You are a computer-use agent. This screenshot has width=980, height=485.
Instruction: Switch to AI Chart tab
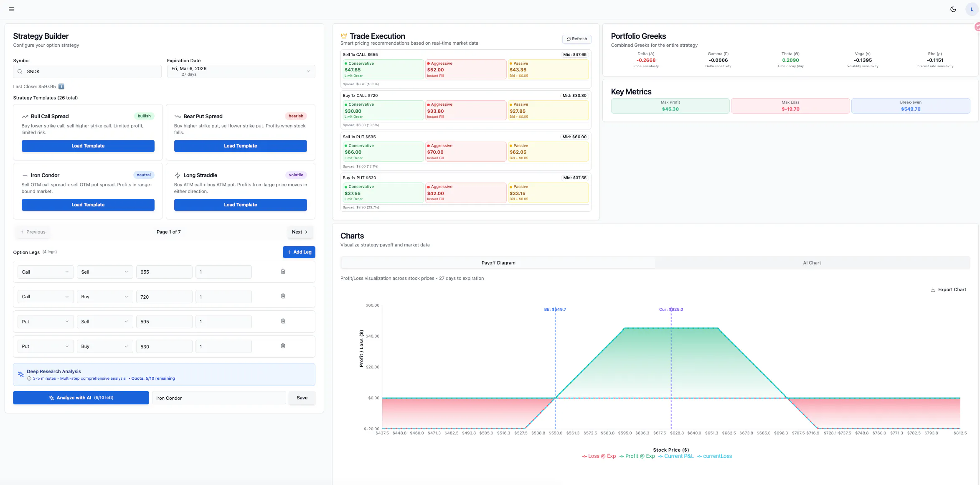coord(812,263)
